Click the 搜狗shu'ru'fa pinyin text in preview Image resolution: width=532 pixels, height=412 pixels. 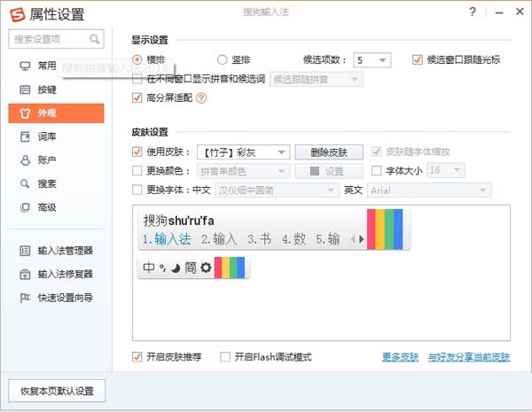point(178,221)
